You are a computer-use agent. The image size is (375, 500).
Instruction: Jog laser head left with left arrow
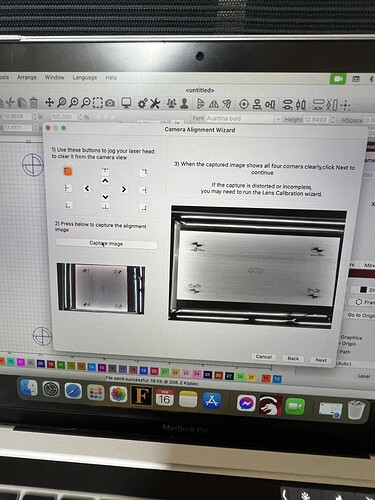[87, 189]
